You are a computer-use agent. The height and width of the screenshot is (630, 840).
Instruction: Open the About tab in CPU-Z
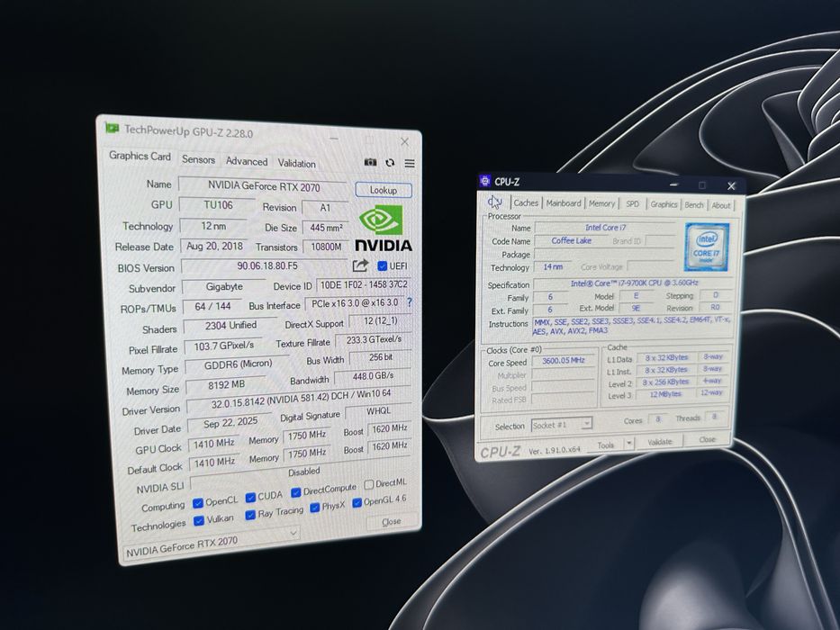pos(720,205)
